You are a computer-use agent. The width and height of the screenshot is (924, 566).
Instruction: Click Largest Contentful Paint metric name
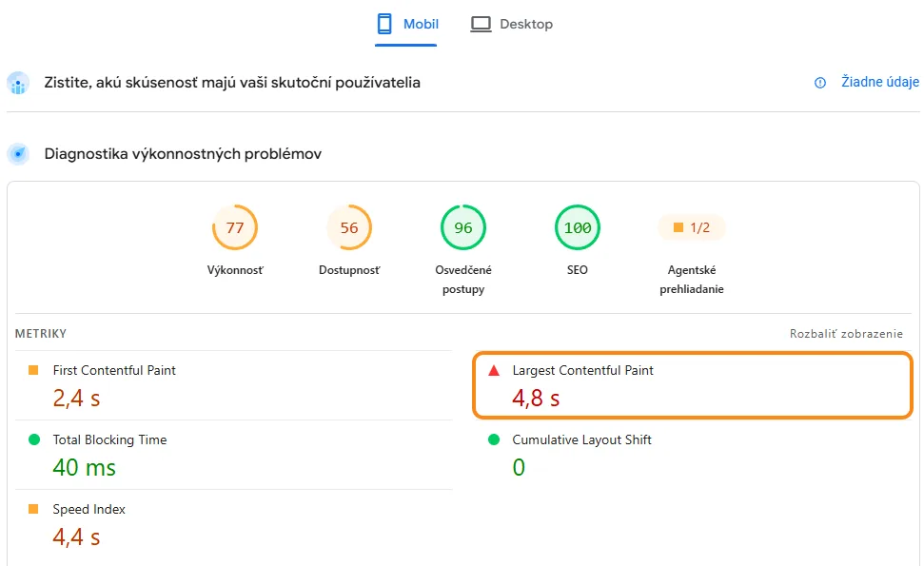(582, 370)
